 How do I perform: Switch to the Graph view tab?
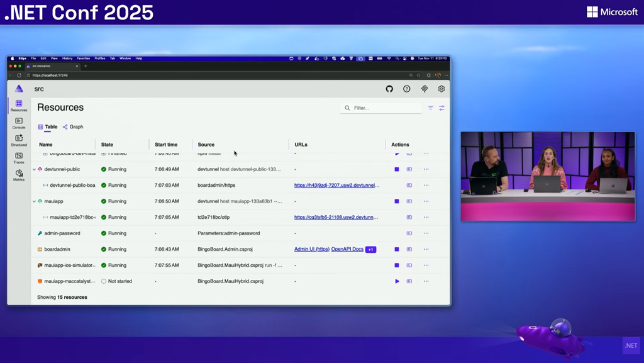point(73,126)
